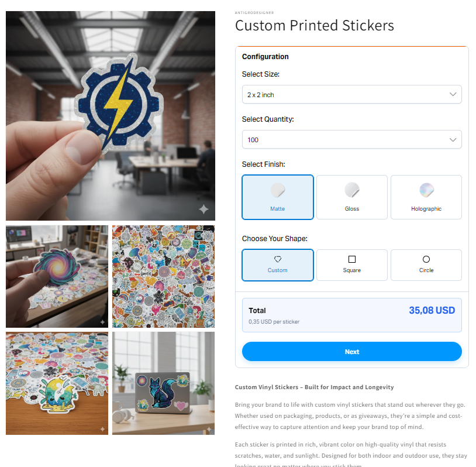Pick the Circle shape icon

pos(426,259)
